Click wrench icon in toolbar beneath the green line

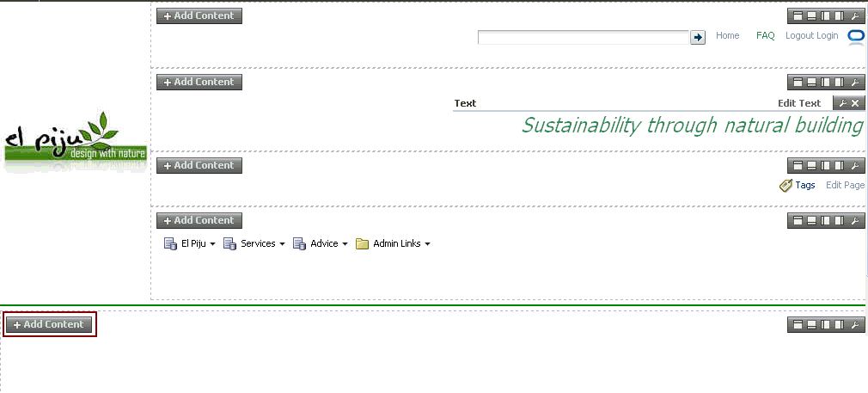pyautogui.click(x=855, y=325)
